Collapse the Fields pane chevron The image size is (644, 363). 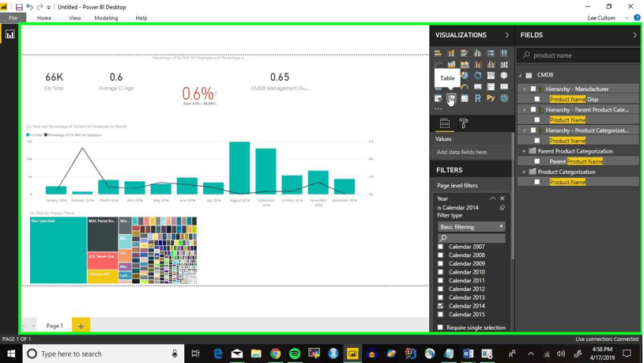(635, 36)
